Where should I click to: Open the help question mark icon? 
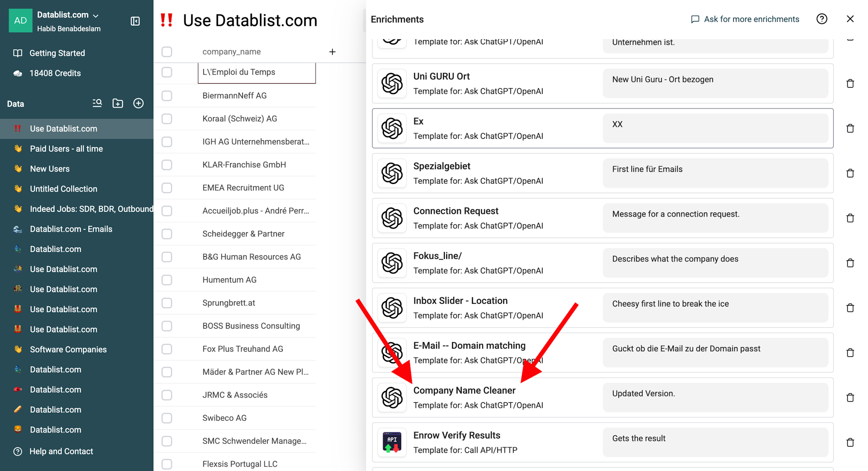coord(822,19)
